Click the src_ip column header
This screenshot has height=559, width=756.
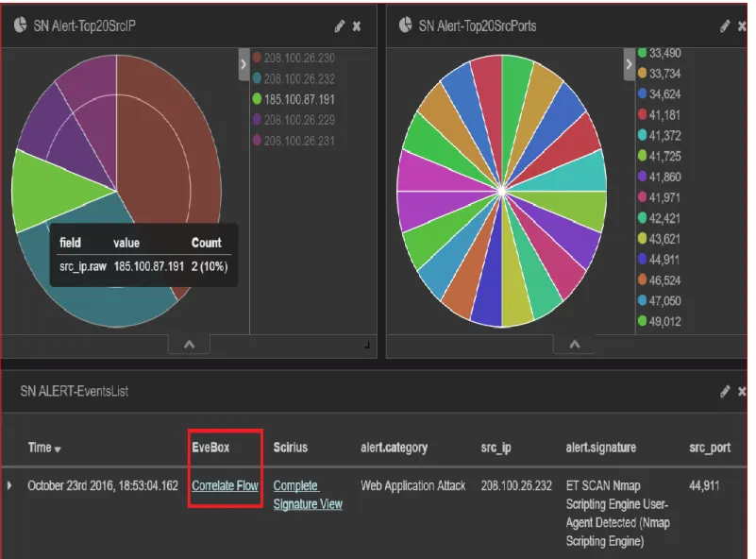496,449
